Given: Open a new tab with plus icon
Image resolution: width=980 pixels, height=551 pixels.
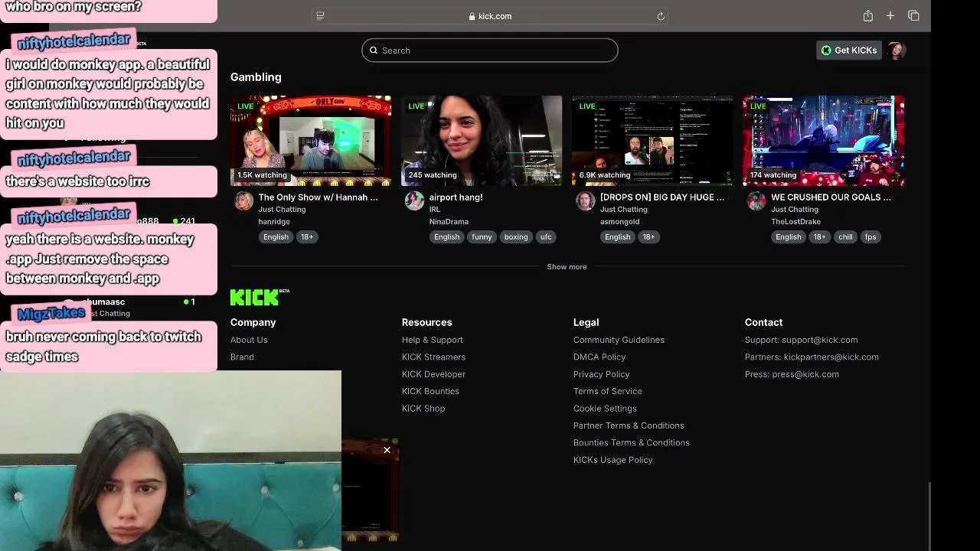Looking at the screenshot, I should (x=890, y=16).
